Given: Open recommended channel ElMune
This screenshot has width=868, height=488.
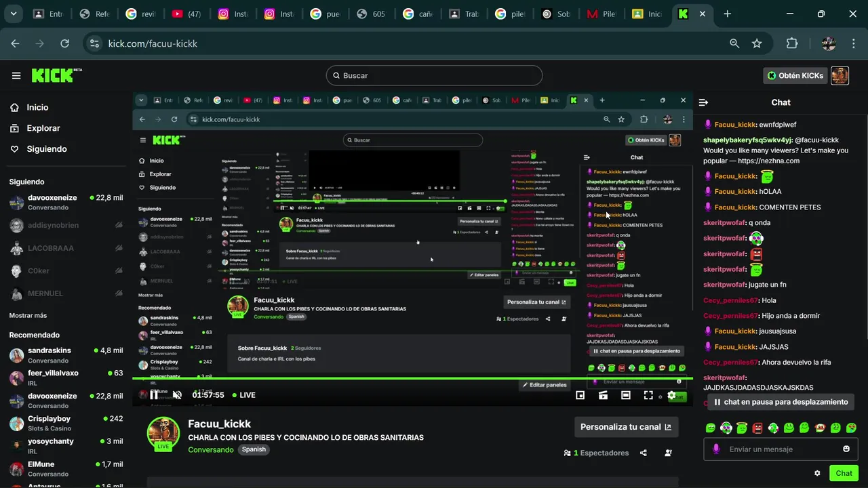Looking at the screenshot, I should click(x=66, y=468).
